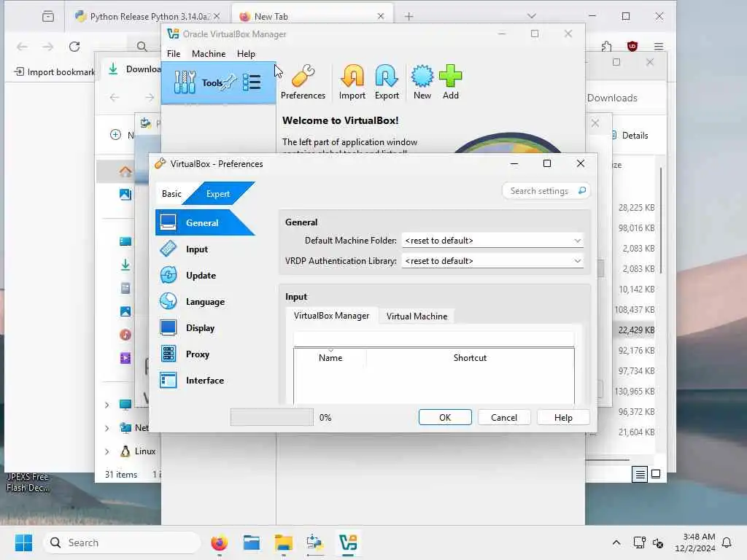Image resolution: width=747 pixels, height=560 pixels.
Task: Open Firefox from the taskbar
Action: click(x=219, y=542)
